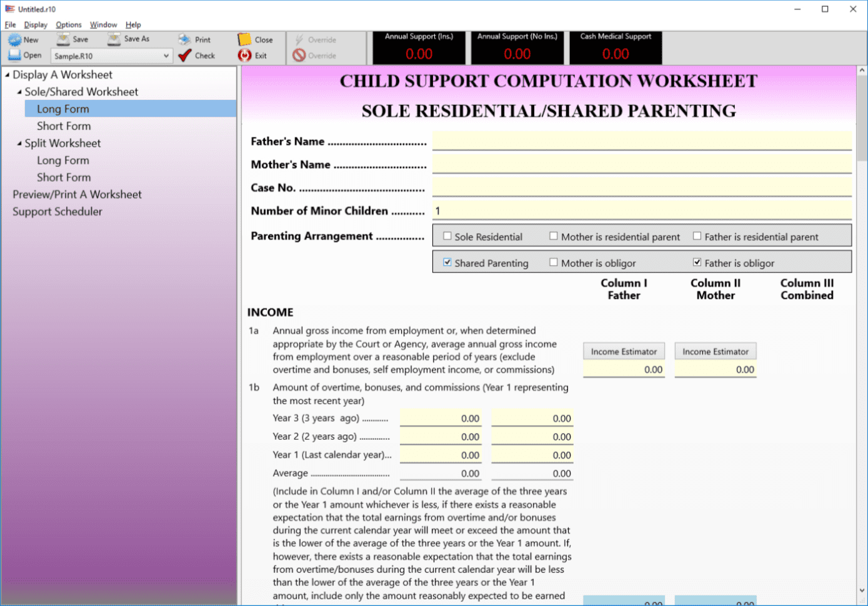
Task: Run the Check red checkmark icon
Action: (184, 56)
